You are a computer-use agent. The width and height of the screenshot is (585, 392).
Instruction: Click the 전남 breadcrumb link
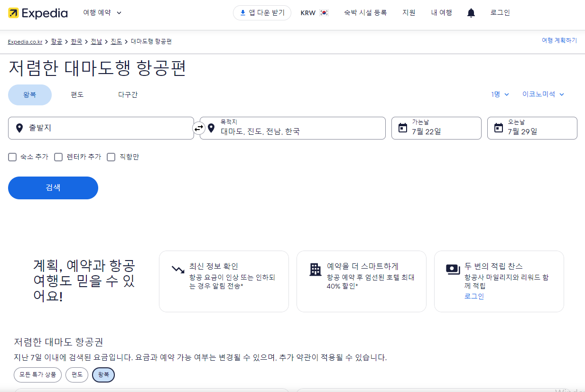(x=96, y=42)
